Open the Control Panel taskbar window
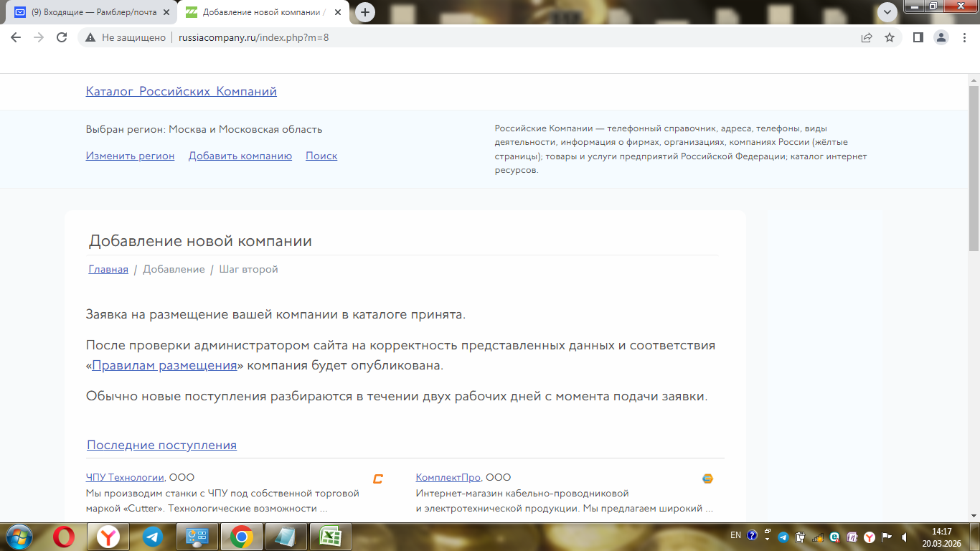This screenshot has width=980, height=551. (x=197, y=537)
